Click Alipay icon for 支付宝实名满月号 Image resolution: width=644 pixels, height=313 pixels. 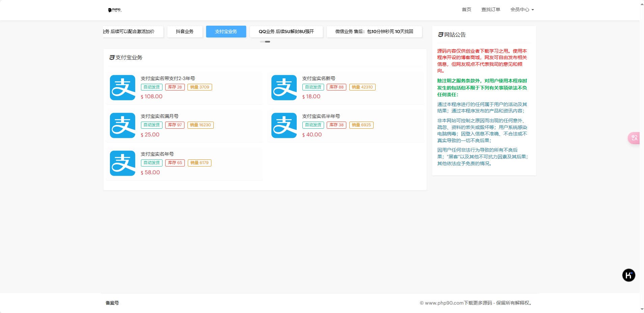click(122, 126)
